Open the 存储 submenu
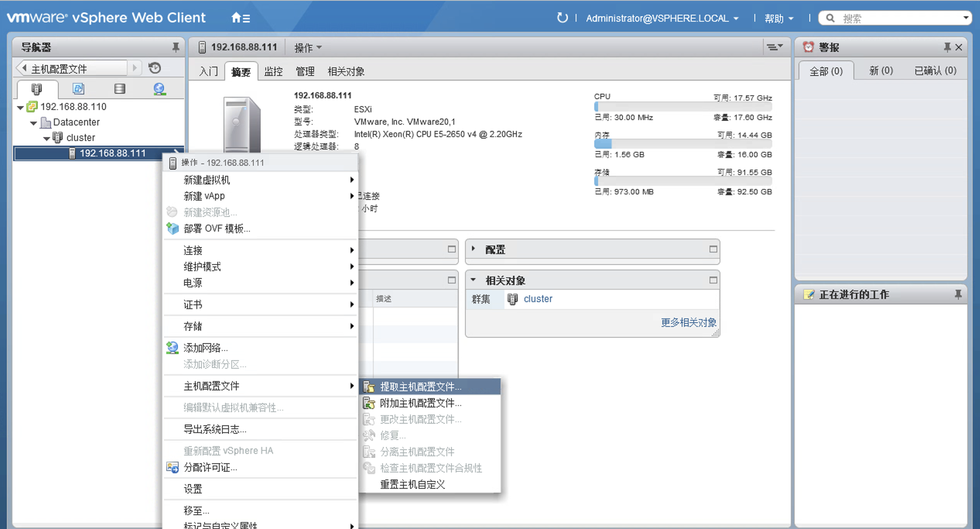The height and width of the screenshot is (529, 980). point(261,326)
